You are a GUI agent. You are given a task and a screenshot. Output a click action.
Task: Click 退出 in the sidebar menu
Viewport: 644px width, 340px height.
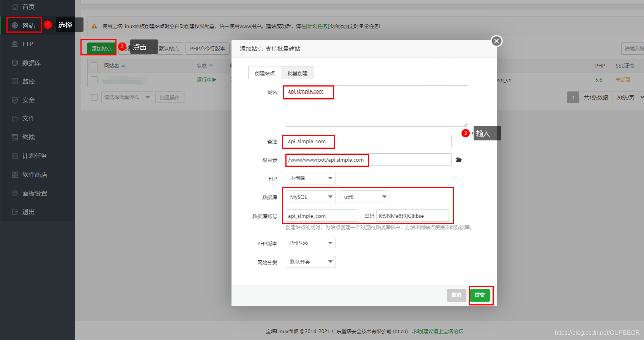pyautogui.click(x=28, y=212)
